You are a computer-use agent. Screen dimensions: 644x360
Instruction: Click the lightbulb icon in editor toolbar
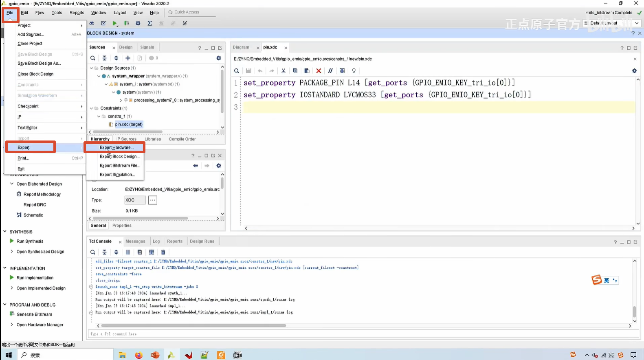[x=354, y=71]
